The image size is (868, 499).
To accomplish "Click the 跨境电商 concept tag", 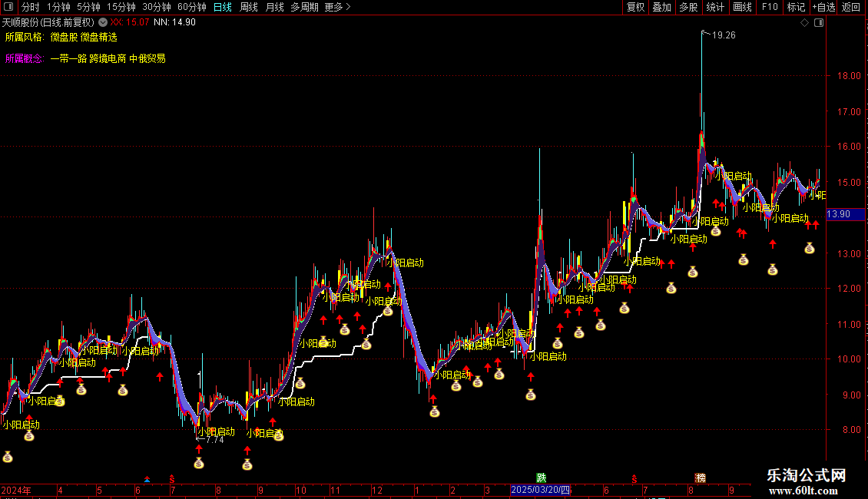I will (x=108, y=58).
